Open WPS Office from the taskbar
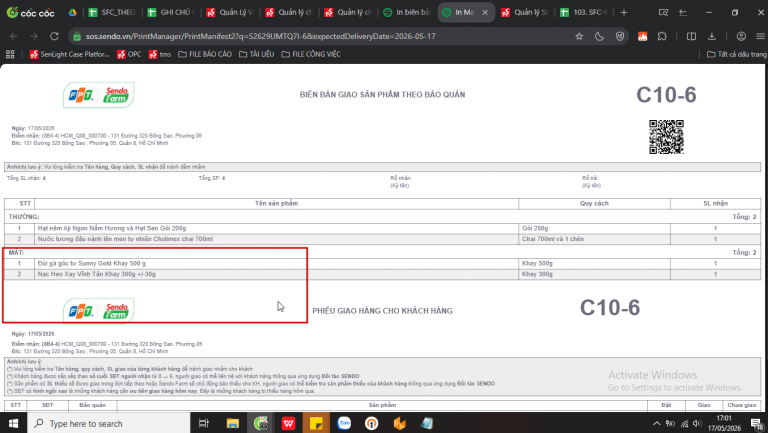 (x=288, y=423)
